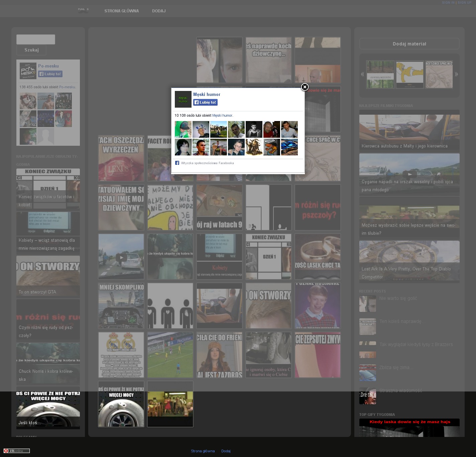This screenshot has height=457, width=476.
Task: Open the Real Madrid logo thumbnail
Action: [121, 355]
